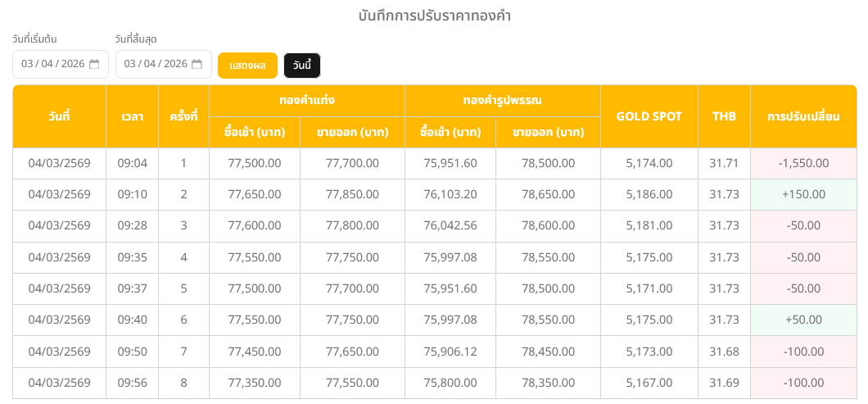Click the 31.68 THB rate cell
The height and width of the screenshot is (404, 868).
pos(724,352)
